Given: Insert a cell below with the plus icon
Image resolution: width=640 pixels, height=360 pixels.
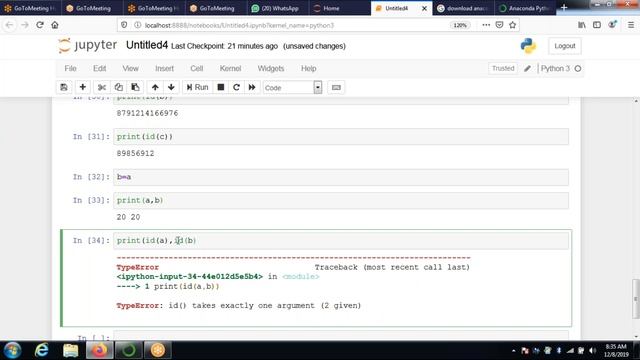Looking at the screenshot, I should [x=83, y=87].
